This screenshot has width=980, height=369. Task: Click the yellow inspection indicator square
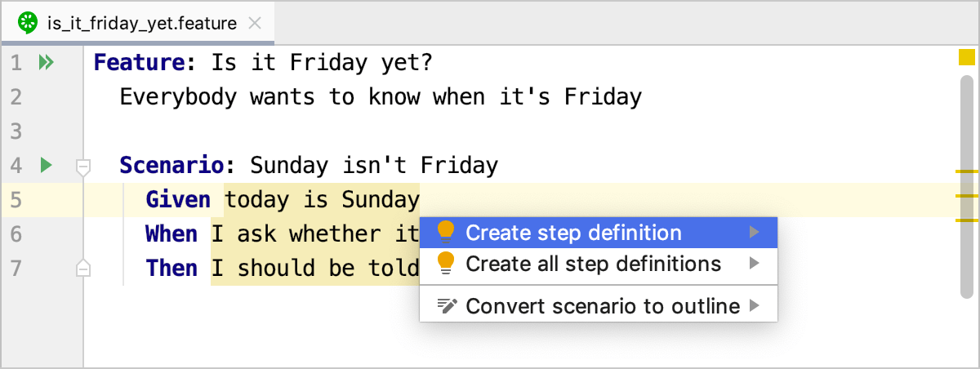[x=967, y=57]
